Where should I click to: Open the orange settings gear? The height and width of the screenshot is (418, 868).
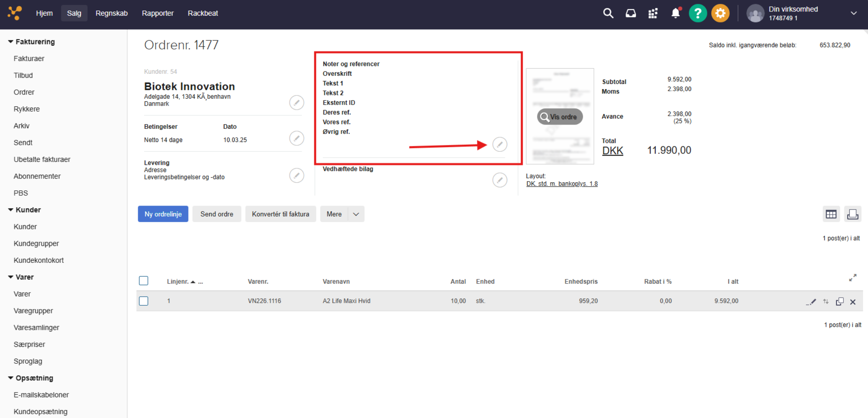tap(720, 14)
